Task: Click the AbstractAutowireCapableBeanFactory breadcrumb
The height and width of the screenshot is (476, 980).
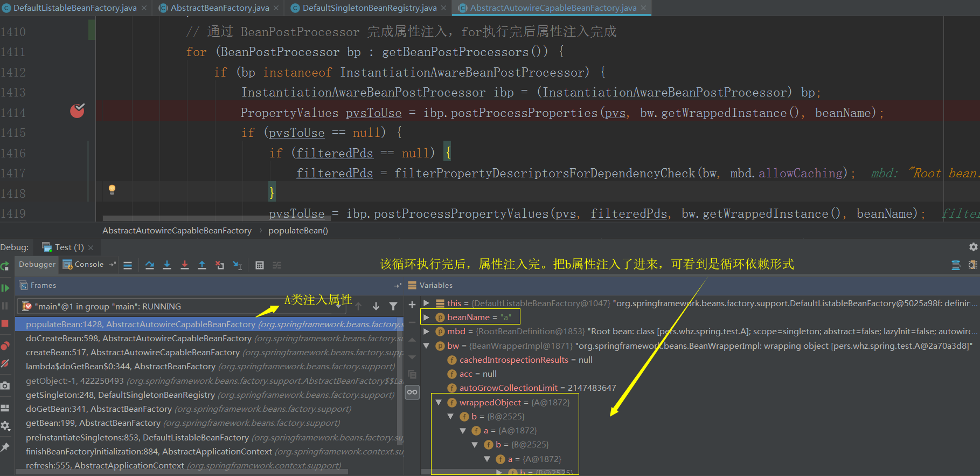Action: pyautogui.click(x=177, y=230)
